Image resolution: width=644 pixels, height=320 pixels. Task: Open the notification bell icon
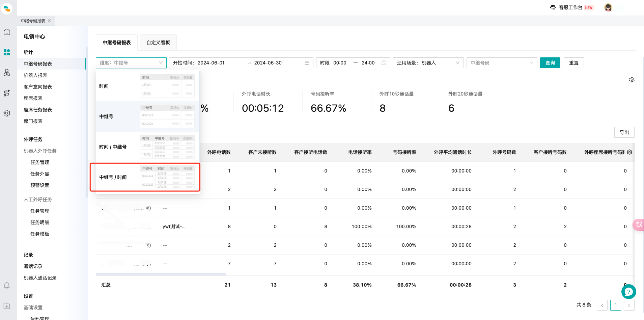click(x=7, y=286)
